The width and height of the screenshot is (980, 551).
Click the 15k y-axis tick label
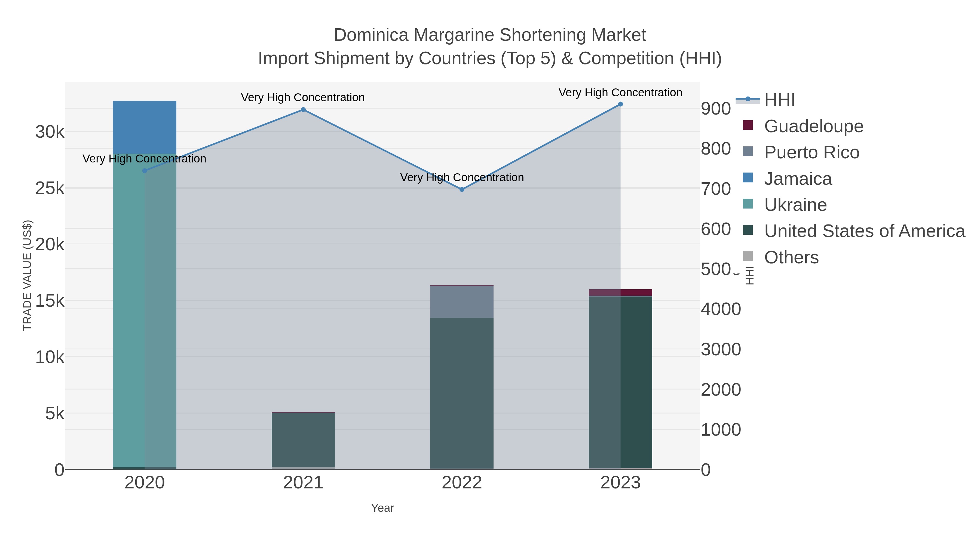click(50, 301)
